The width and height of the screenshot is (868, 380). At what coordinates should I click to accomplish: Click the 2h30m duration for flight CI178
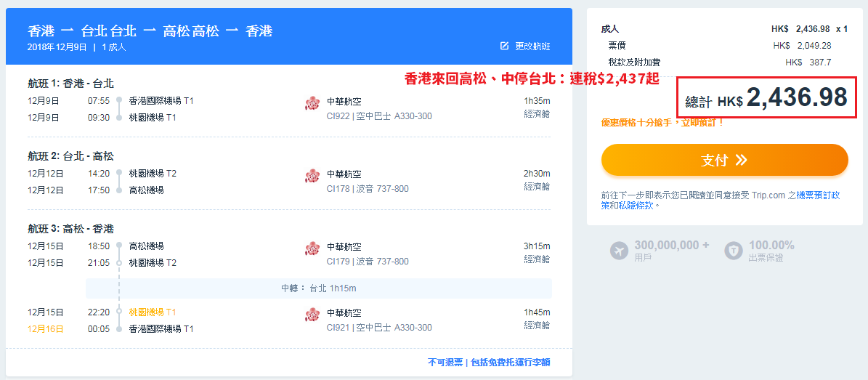point(537,174)
